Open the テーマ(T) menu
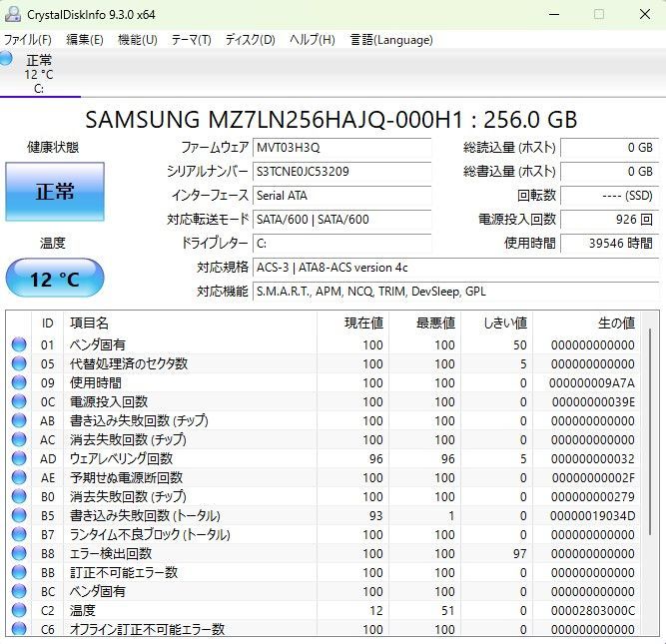 (x=191, y=40)
